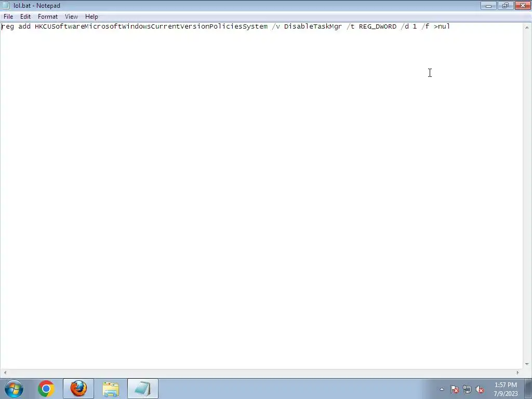
Task: Minimize the Notepad window
Action: coord(488,5)
